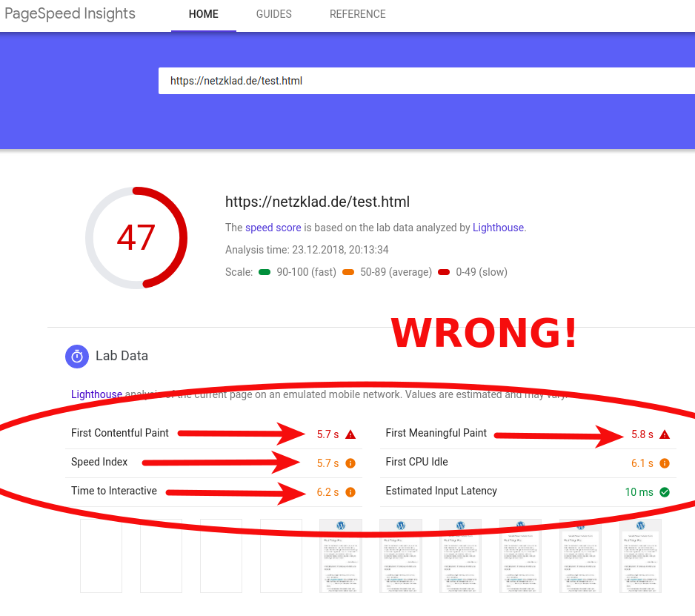Click the 6.1 s First CPU Idle value
This screenshot has height=616, width=695.
pyautogui.click(x=642, y=463)
